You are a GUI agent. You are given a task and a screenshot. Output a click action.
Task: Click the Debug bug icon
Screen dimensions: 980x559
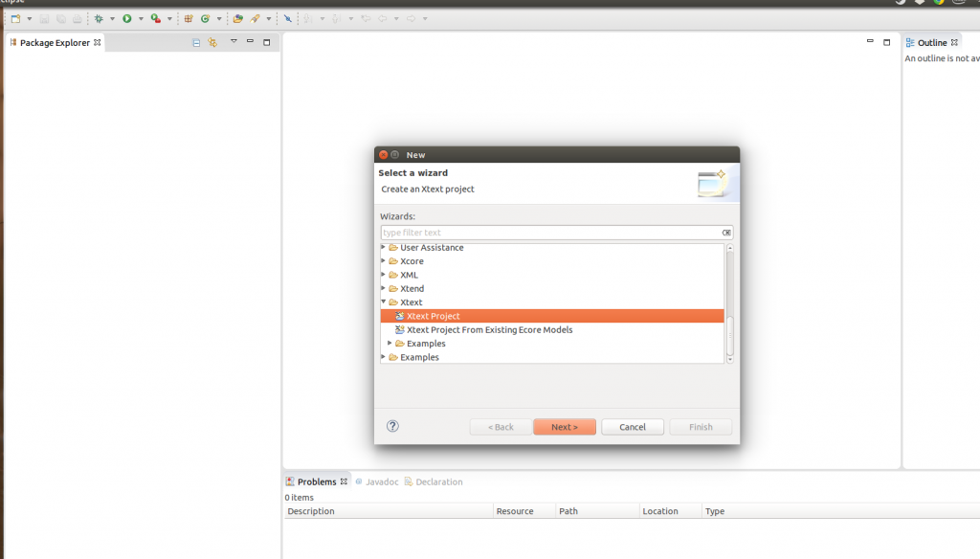pyautogui.click(x=99, y=19)
